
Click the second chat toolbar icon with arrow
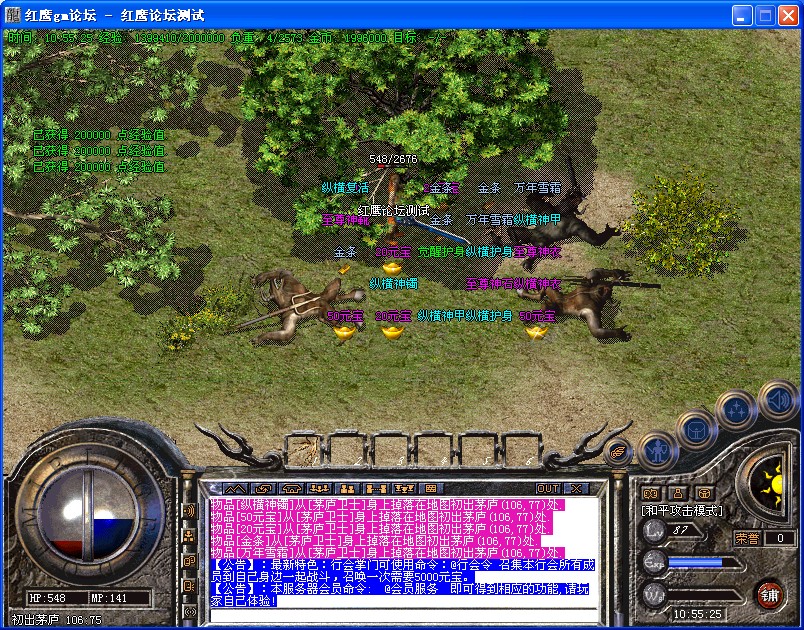point(264,489)
